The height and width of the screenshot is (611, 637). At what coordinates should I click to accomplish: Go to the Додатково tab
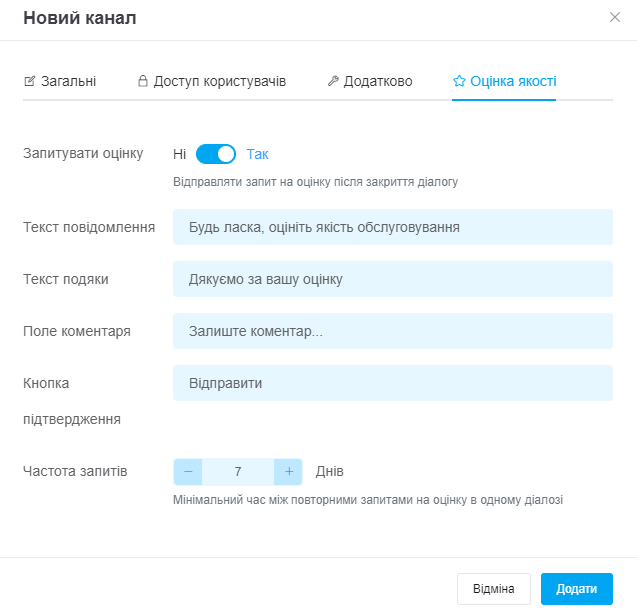click(378, 81)
